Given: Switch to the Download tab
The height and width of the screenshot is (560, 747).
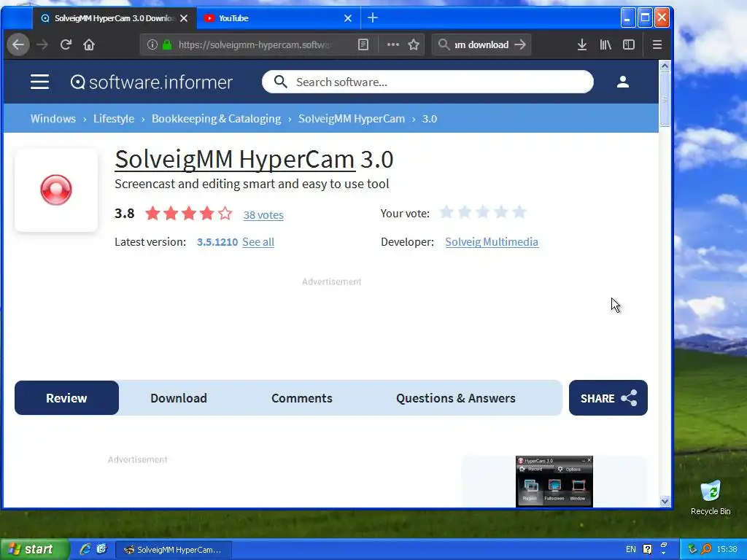Looking at the screenshot, I should (x=179, y=398).
